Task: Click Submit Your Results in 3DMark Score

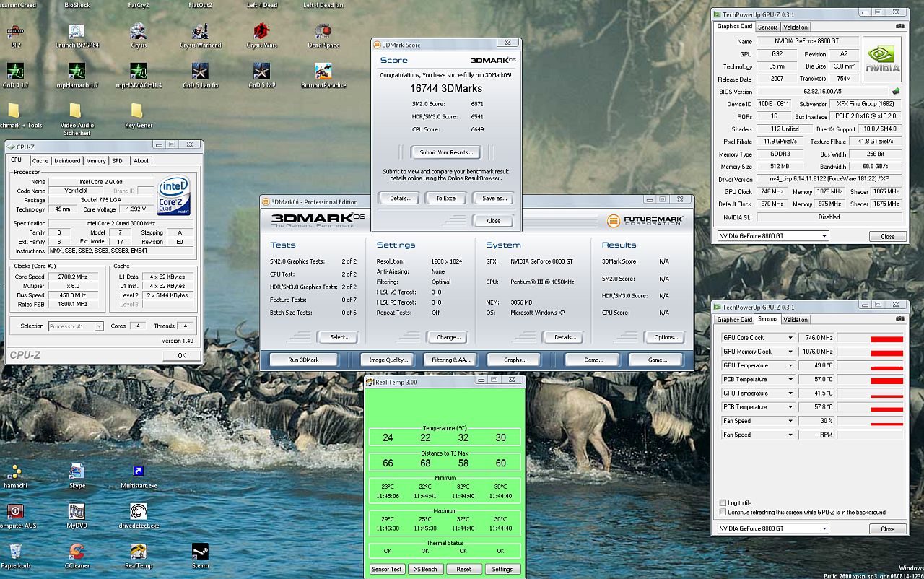Action: point(446,152)
